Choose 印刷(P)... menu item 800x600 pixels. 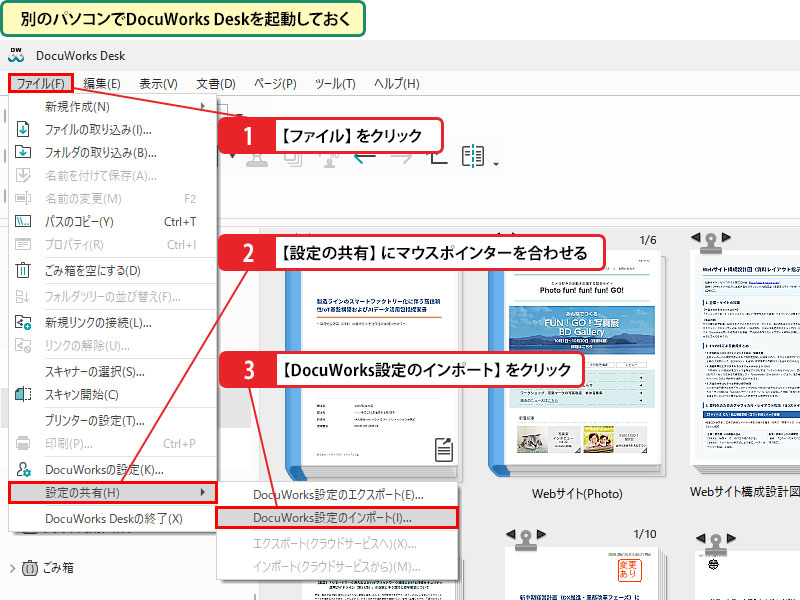pos(113,443)
